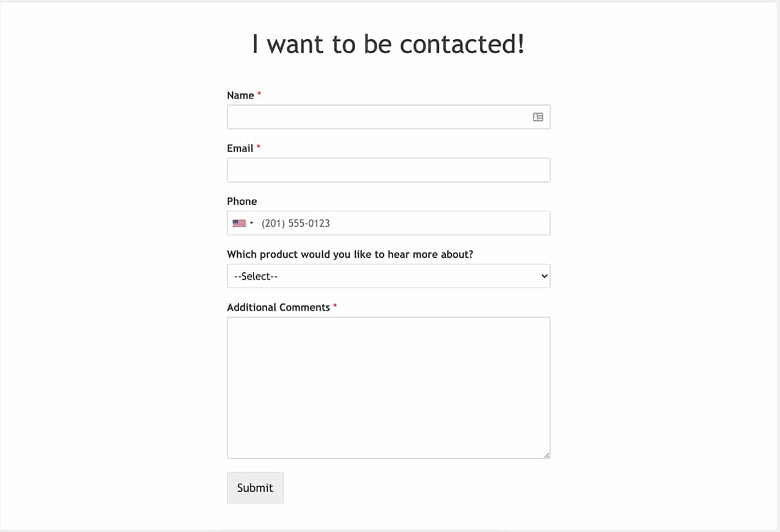Click the red required asterisk next to Name
This screenshot has width=780, height=532.
259,94
